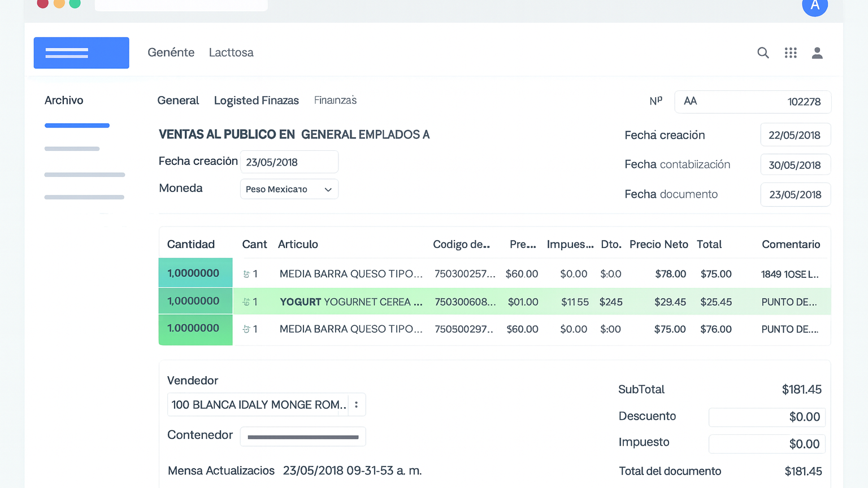Viewport: 868px width, 488px height.
Task: Click the row icon in the third article line
Action: pos(246,329)
